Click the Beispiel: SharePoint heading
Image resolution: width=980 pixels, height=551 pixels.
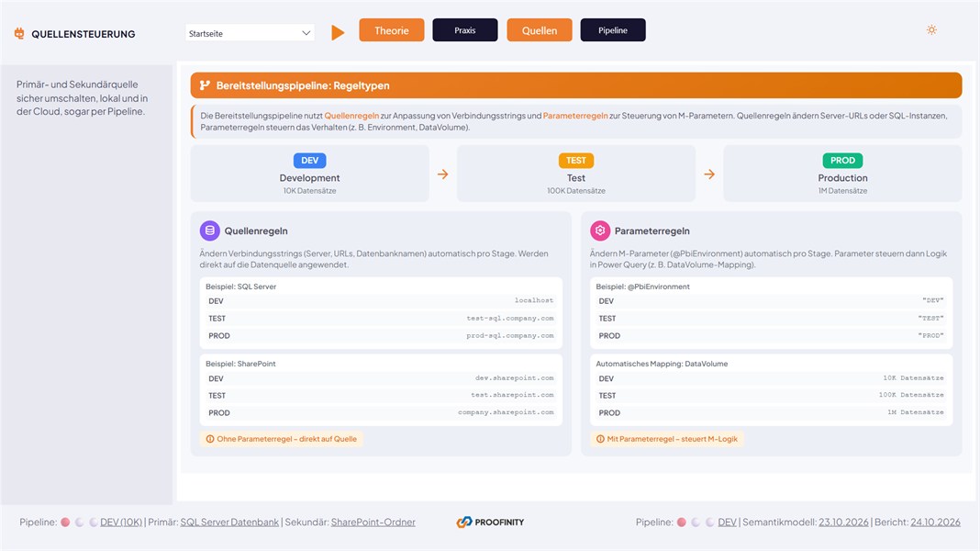click(x=240, y=364)
